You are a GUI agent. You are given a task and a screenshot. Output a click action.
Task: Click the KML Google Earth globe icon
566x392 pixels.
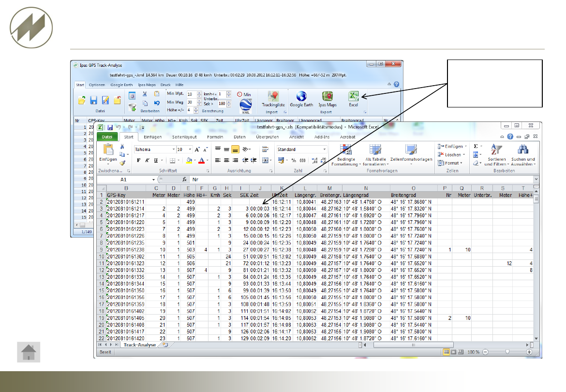[x=246, y=106]
